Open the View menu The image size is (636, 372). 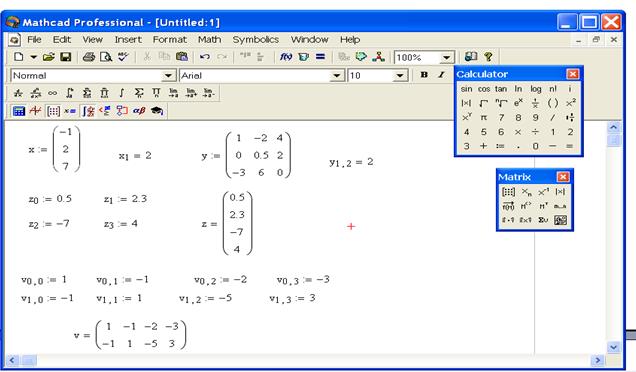tap(92, 40)
